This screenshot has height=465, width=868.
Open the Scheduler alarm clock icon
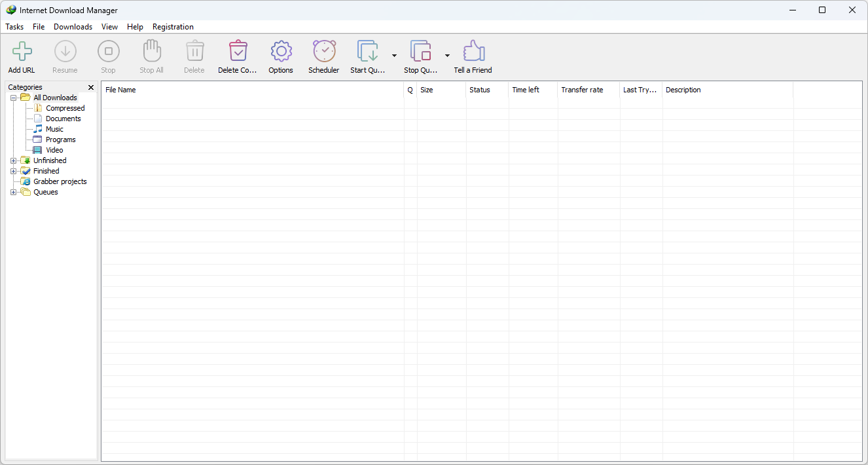324,51
